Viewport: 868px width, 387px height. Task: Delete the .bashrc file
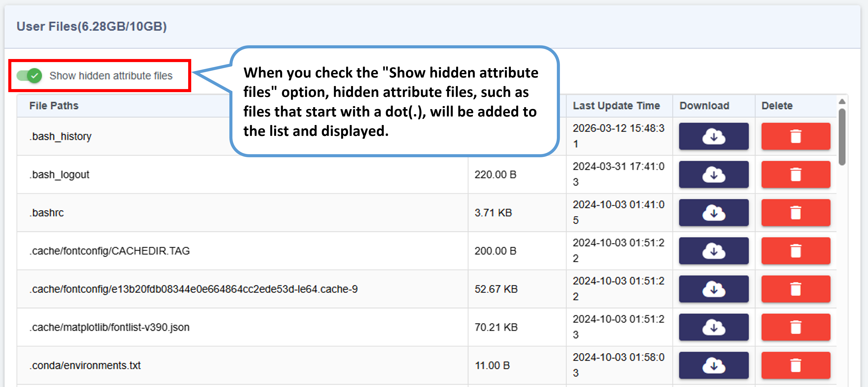[x=796, y=213]
